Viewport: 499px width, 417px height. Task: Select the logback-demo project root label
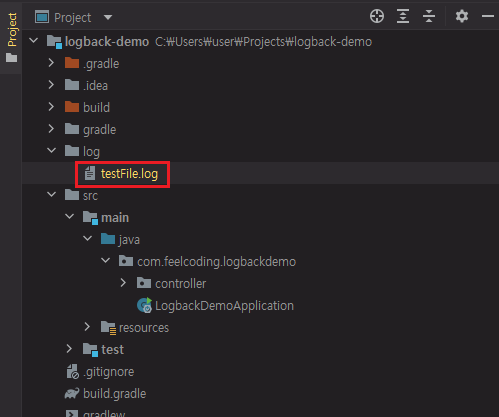pyautogui.click(x=107, y=42)
